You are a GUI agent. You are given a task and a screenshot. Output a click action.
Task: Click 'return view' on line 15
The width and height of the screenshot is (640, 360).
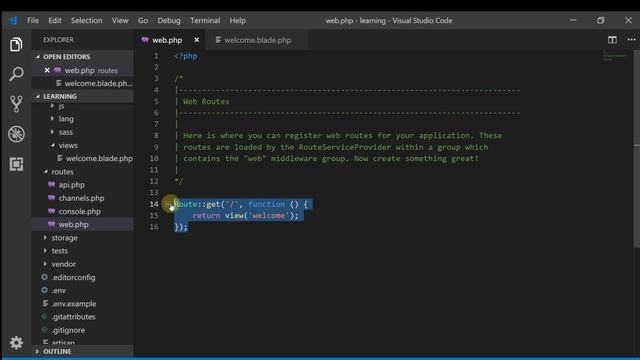coord(218,216)
